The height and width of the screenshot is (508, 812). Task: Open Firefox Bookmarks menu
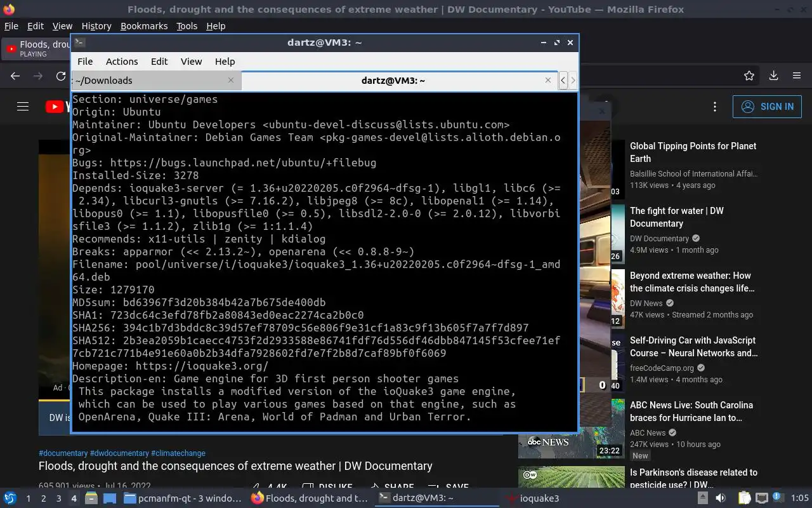pos(144,26)
